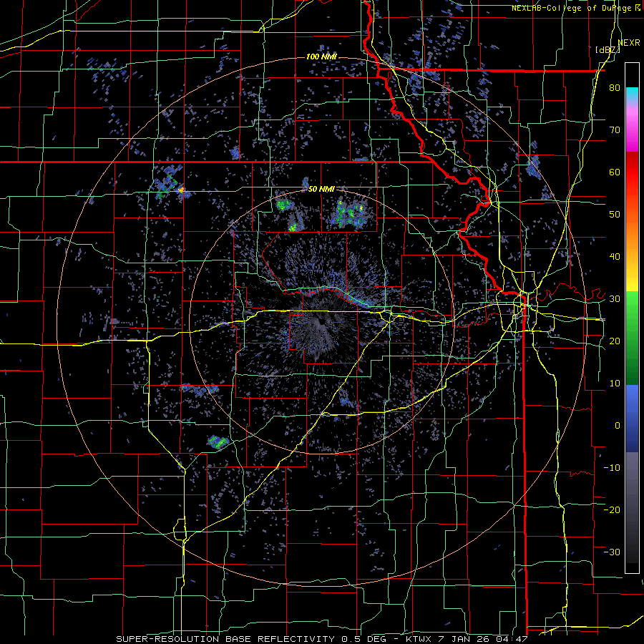Click the 20 value on the dBZ scale
Image resolution: width=644 pixels, height=644 pixels.
coord(615,341)
